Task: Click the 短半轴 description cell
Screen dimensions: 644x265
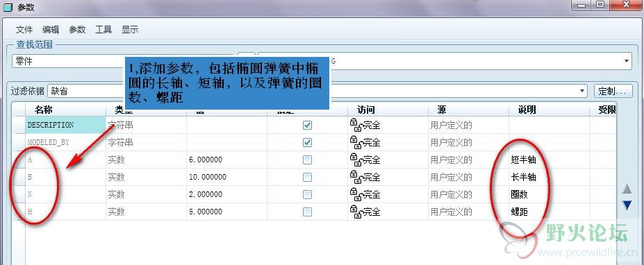Action: pyautogui.click(x=549, y=160)
